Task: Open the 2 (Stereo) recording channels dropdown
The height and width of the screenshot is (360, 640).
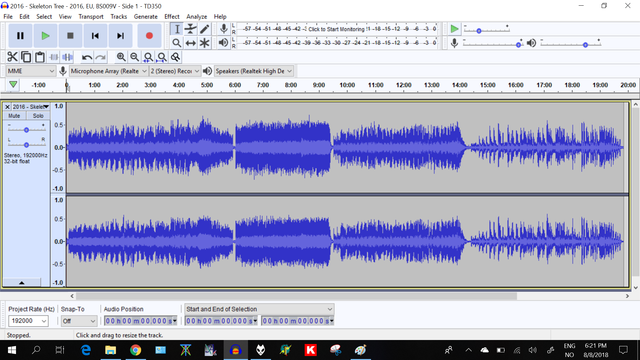Action: pos(175,71)
